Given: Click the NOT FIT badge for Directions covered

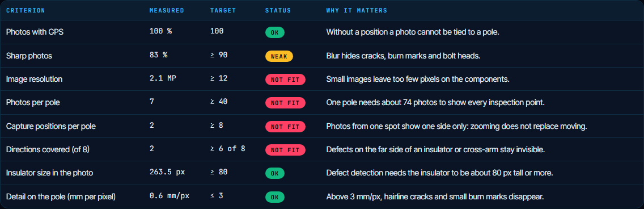Looking at the screenshot, I should click(x=285, y=150).
